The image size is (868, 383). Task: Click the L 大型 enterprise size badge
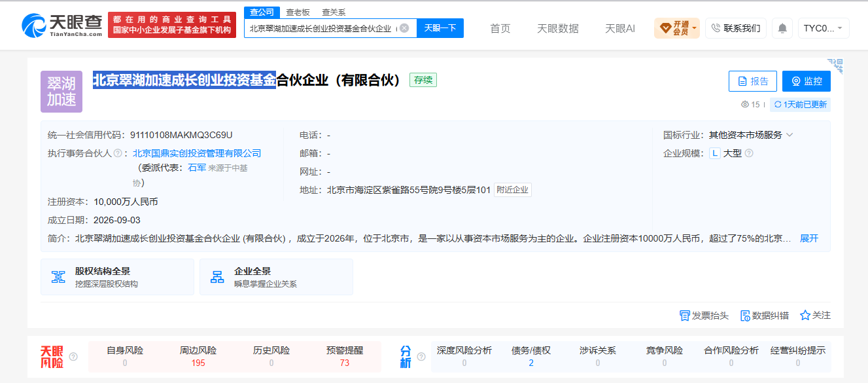coord(725,153)
